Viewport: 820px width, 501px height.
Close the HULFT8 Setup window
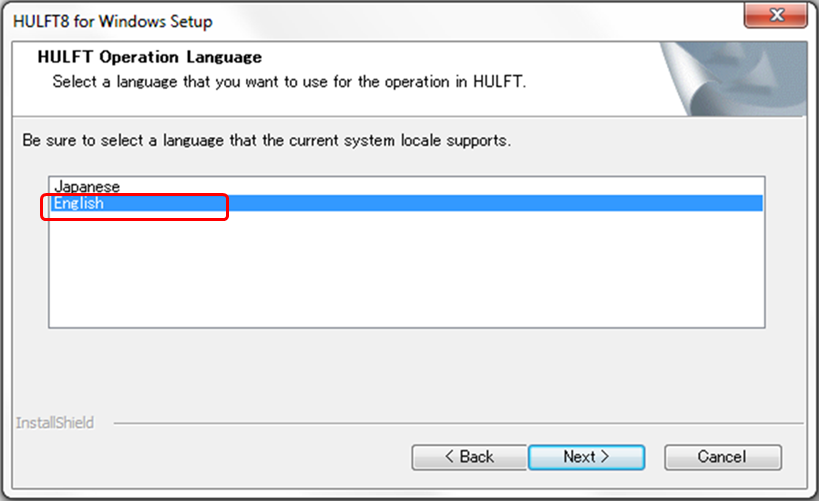point(777,17)
